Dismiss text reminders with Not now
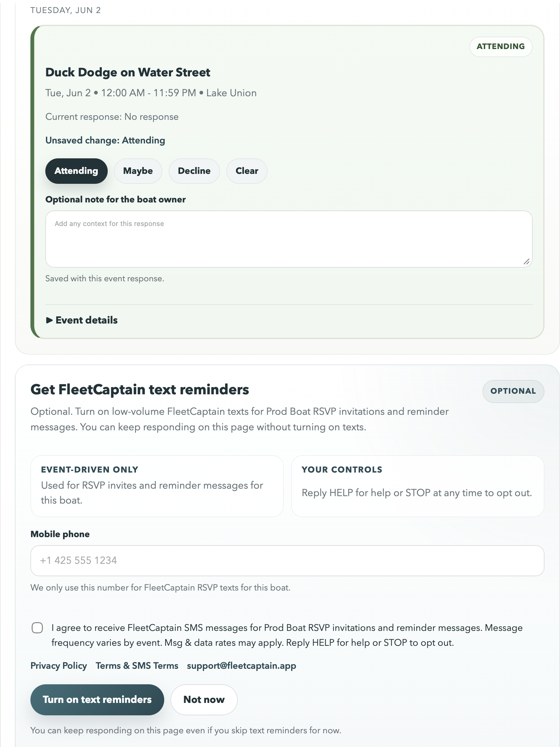This screenshot has width=560, height=747. tap(204, 699)
